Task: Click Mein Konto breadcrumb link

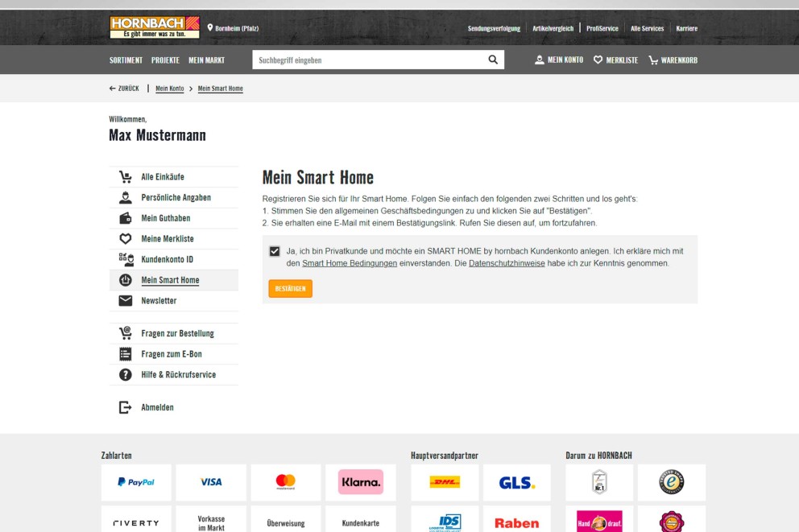Action: click(x=170, y=89)
